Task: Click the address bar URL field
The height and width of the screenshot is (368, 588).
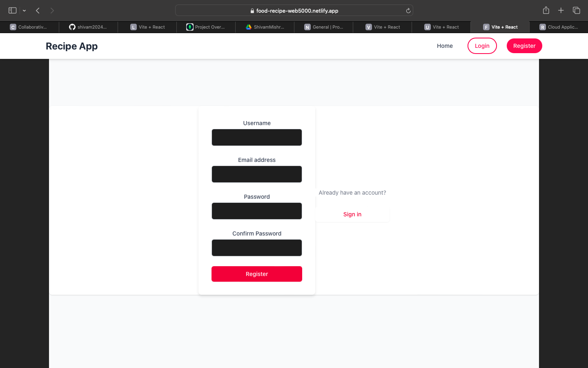Action: tap(294, 11)
